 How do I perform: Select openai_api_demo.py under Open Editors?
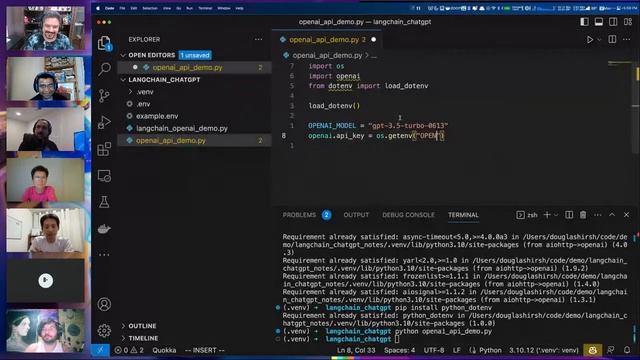pos(188,67)
